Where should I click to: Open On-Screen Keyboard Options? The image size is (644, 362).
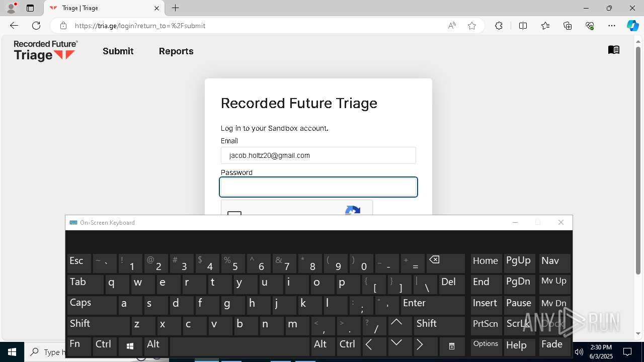pos(486,346)
